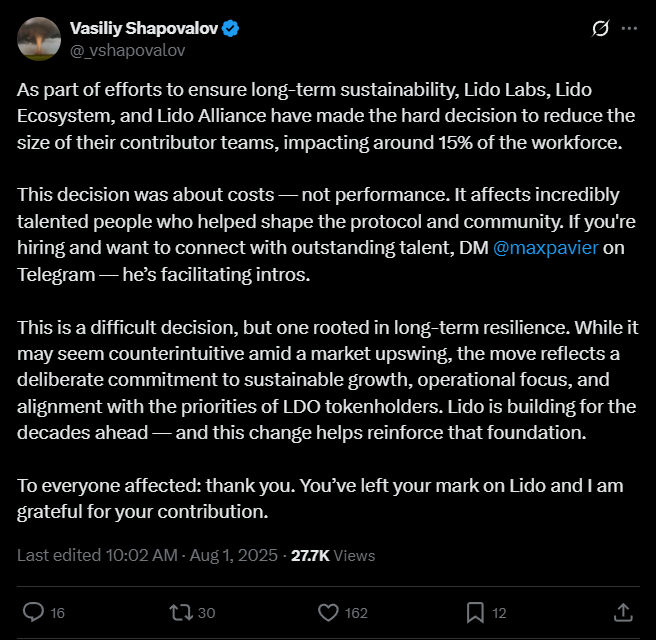
Task: Open the three-dot more options menu
Action: point(629,28)
